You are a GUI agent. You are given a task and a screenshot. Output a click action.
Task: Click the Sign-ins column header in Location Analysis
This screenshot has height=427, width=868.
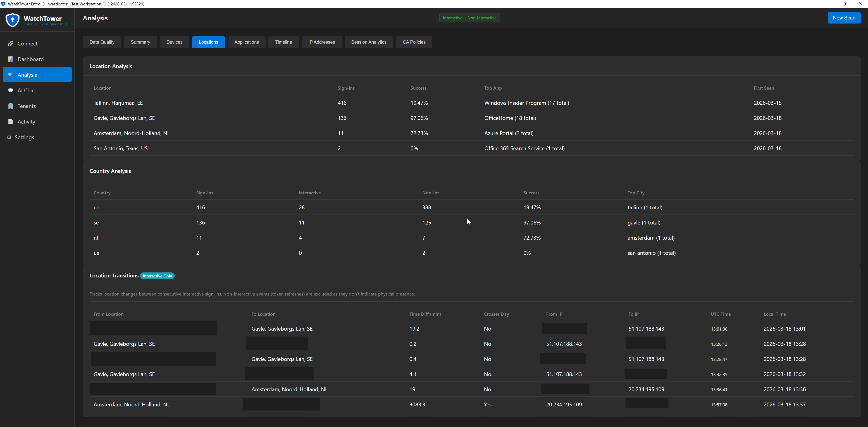(x=346, y=88)
